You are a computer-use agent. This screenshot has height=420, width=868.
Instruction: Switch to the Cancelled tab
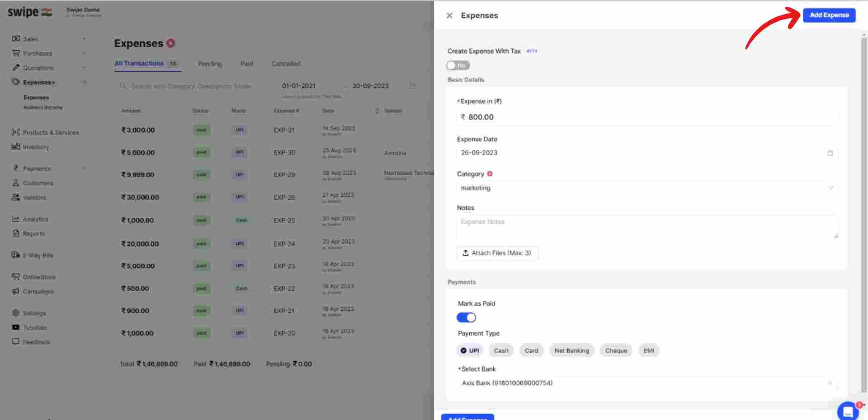pos(286,64)
